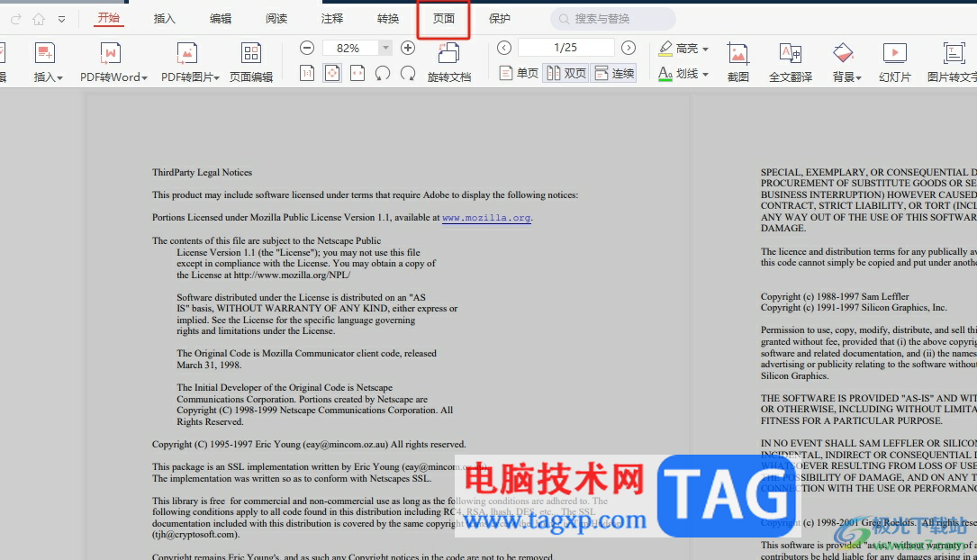Set actual size 1:1 view
977x560 pixels.
click(x=307, y=74)
